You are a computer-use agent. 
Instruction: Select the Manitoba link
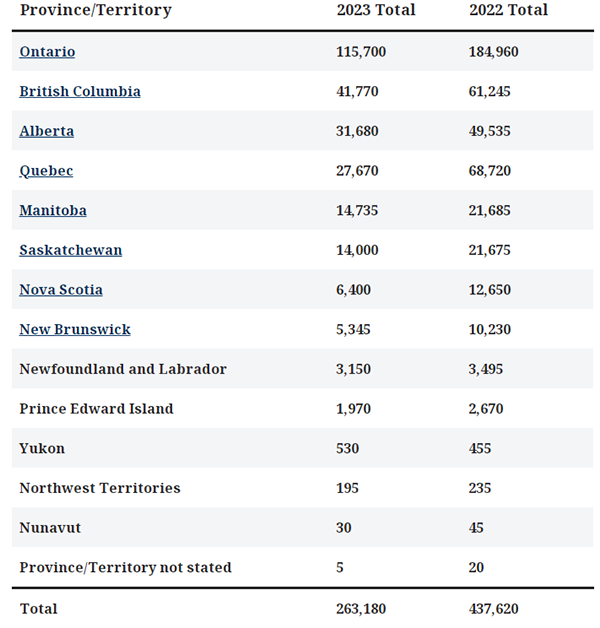pyautogui.click(x=53, y=211)
